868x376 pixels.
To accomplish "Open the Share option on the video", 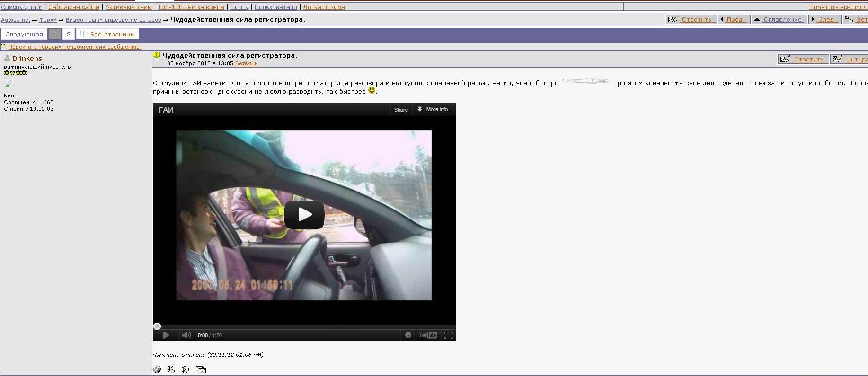I will 401,110.
